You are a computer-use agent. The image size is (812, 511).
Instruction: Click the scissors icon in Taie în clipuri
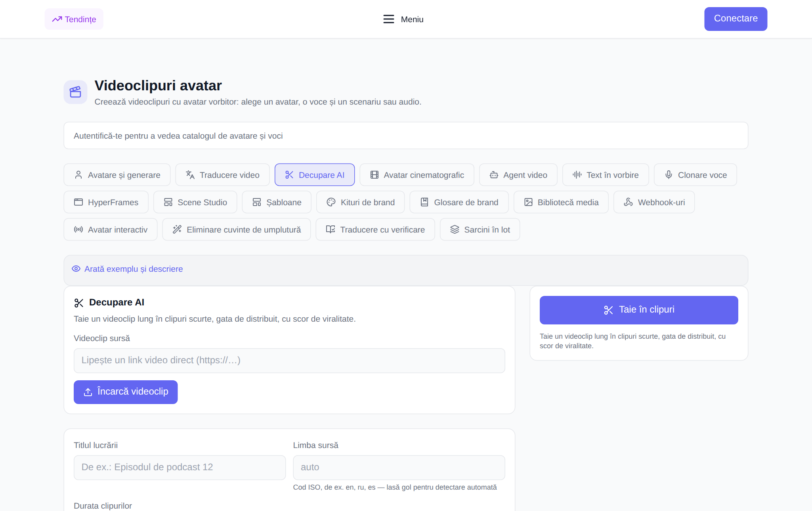point(608,310)
